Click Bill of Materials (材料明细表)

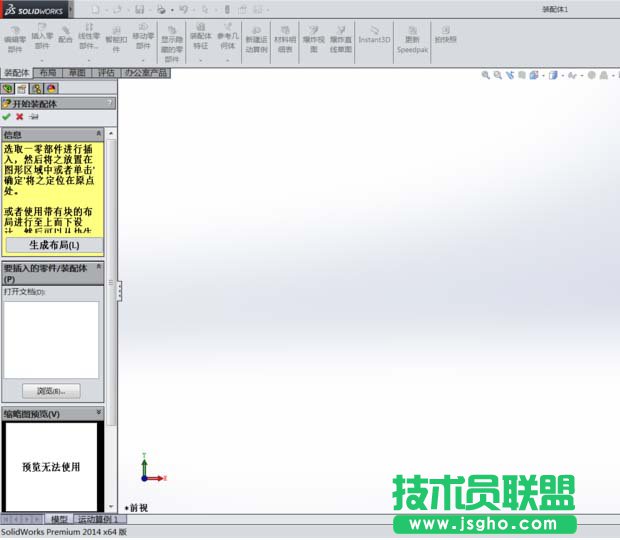pyautogui.click(x=285, y=40)
